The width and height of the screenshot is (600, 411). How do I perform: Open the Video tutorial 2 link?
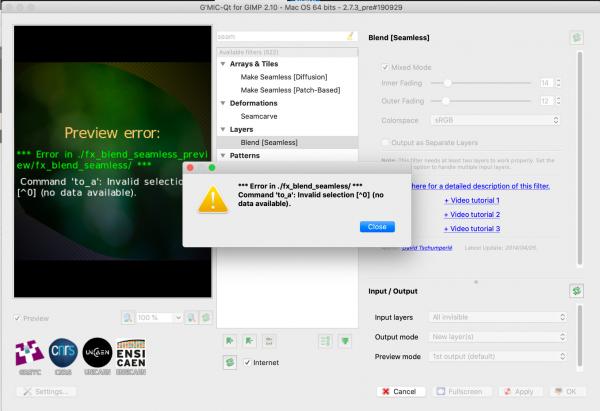click(x=472, y=214)
